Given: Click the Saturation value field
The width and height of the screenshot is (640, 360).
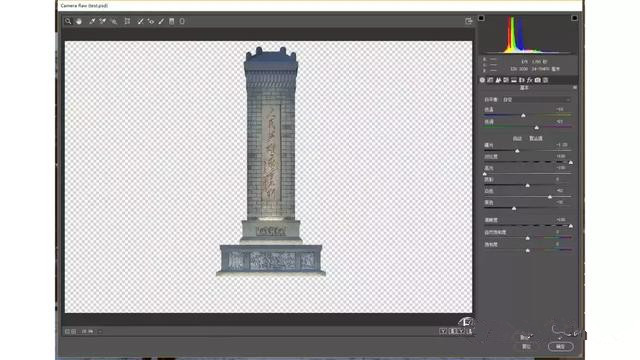Looking at the screenshot, I should coord(558,244).
